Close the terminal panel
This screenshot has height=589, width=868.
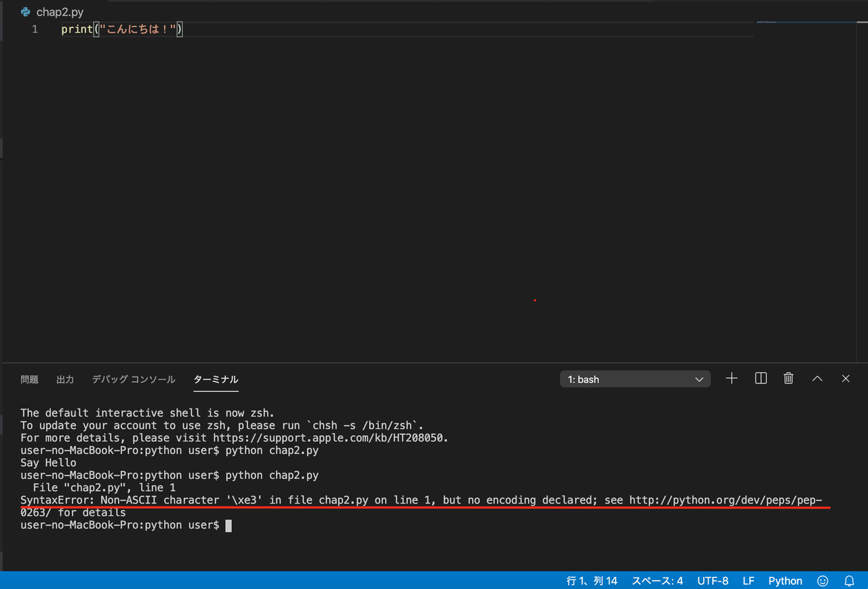tap(846, 379)
